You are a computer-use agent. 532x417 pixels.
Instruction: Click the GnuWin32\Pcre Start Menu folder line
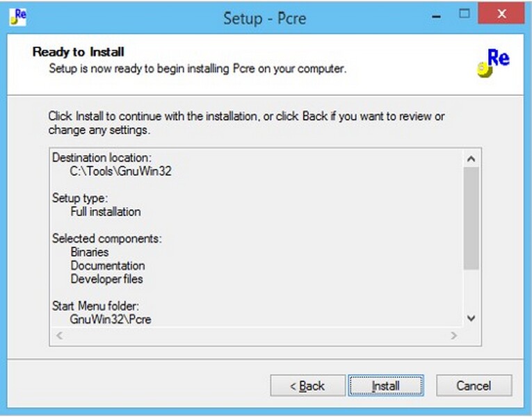(111, 320)
